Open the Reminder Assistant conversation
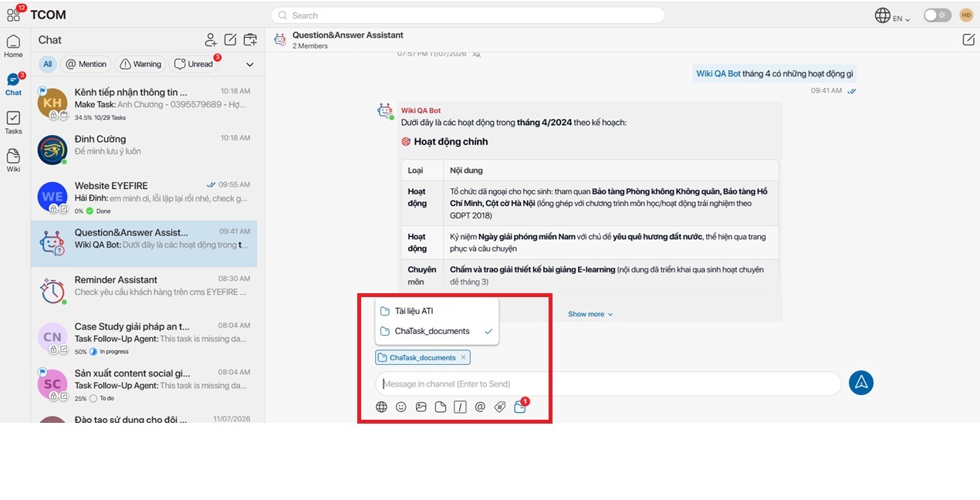The width and height of the screenshot is (980, 500). point(144,291)
